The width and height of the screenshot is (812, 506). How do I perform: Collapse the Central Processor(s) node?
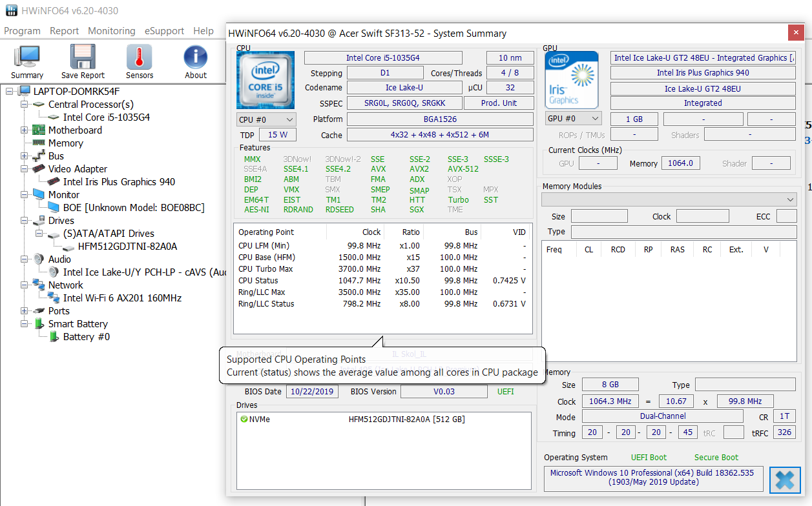[x=25, y=104]
